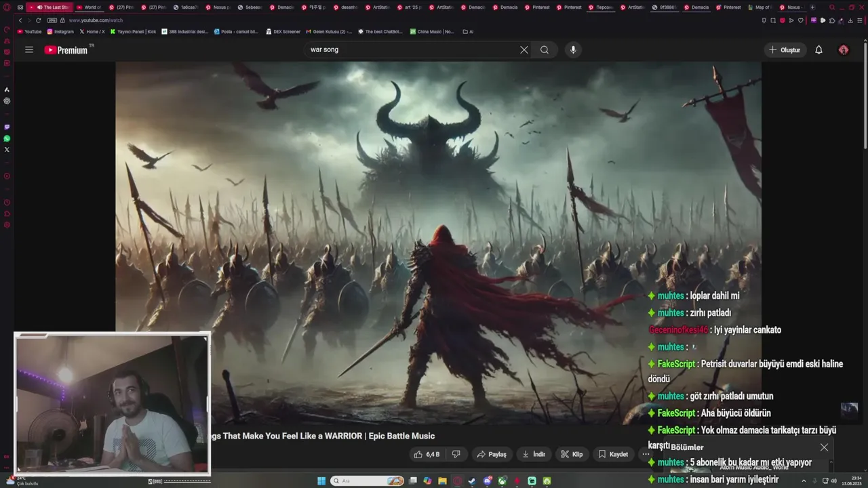Open YouTube bookmark in bookmarks bar
Image resolution: width=868 pixels, height=488 pixels.
click(29, 32)
